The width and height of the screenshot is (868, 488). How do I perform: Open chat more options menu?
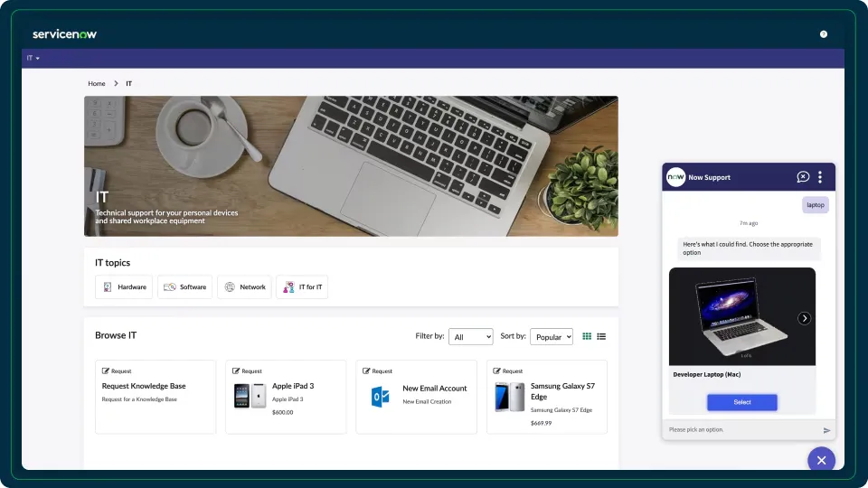820,177
